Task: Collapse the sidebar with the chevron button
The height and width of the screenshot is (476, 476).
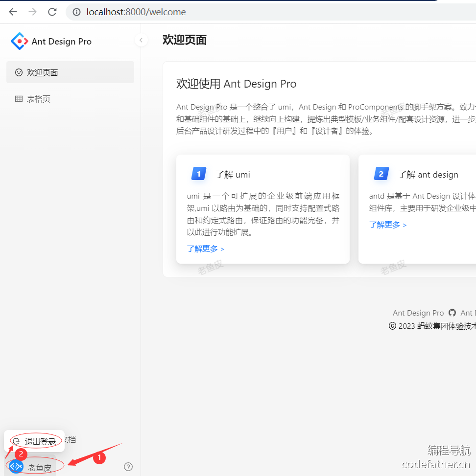Action: (141, 40)
